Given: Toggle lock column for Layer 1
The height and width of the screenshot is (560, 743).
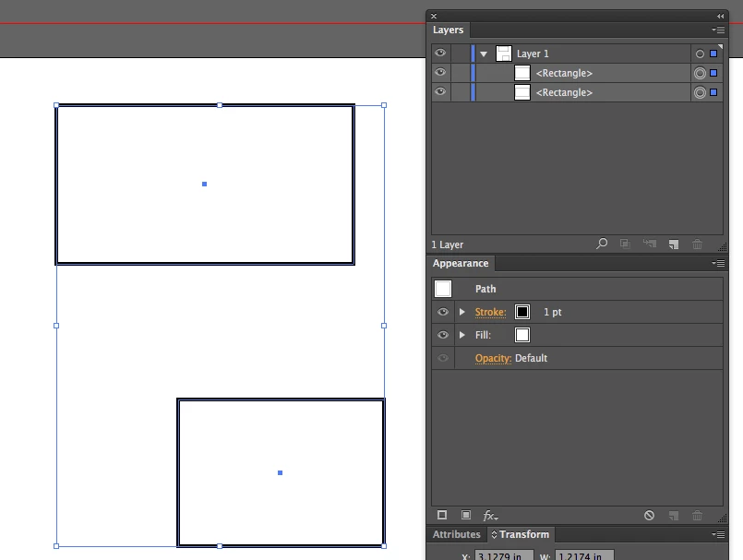Looking at the screenshot, I should 461,54.
